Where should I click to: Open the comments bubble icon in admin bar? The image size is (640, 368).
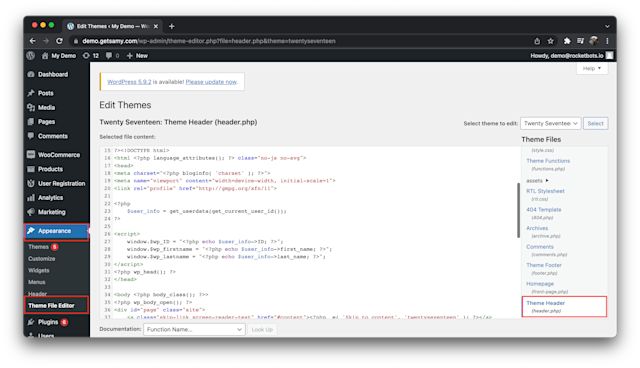[112, 55]
